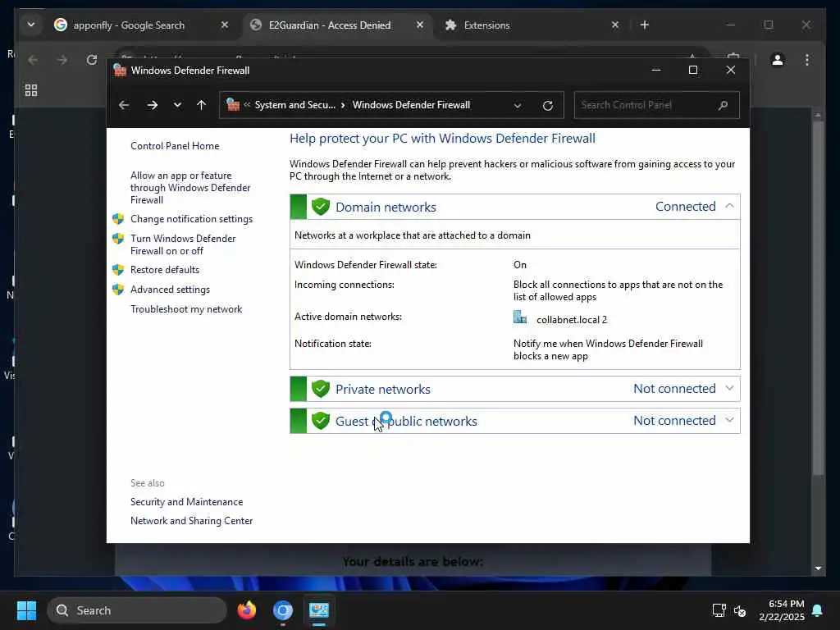Open the Windows Start menu
The width and height of the screenshot is (840, 630).
[26, 610]
